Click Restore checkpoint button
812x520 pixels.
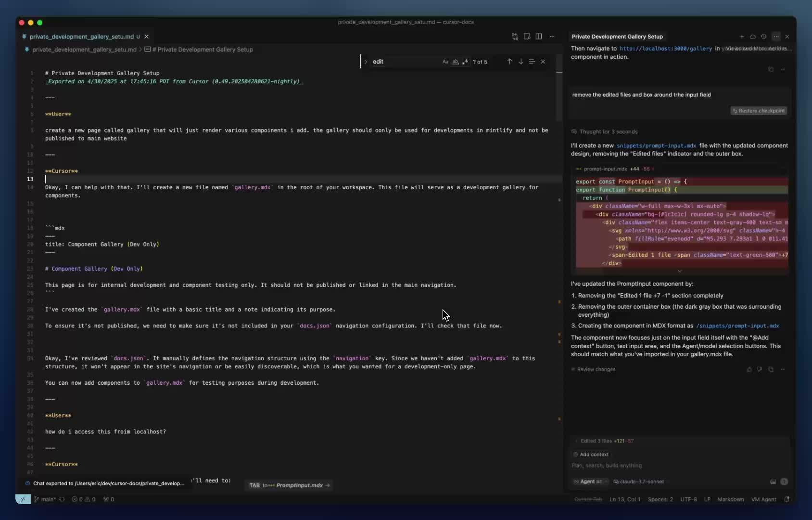coord(759,111)
